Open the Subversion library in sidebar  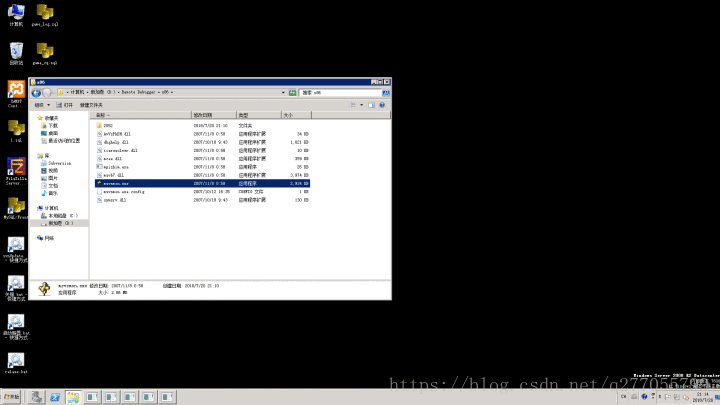tap(56, 163)
